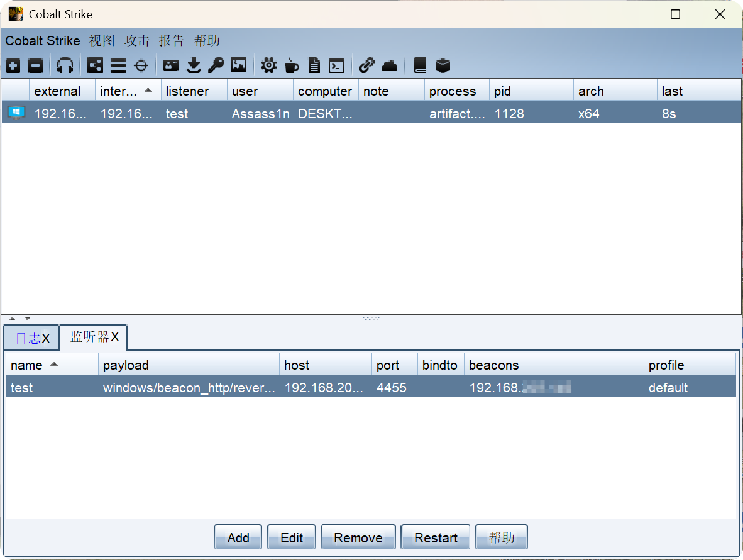Select the artifact... process cell
743x560 pixels.
pyautogui.click(x=457, y=114)
